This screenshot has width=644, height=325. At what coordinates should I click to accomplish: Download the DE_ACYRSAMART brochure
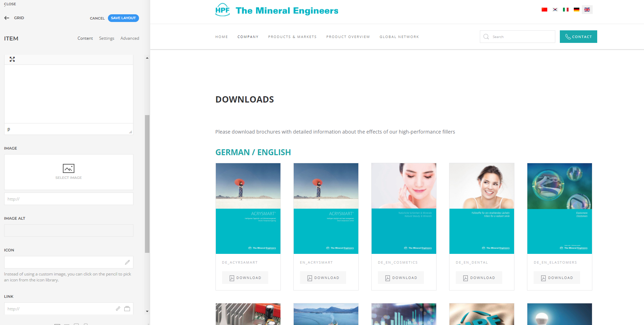245,278
